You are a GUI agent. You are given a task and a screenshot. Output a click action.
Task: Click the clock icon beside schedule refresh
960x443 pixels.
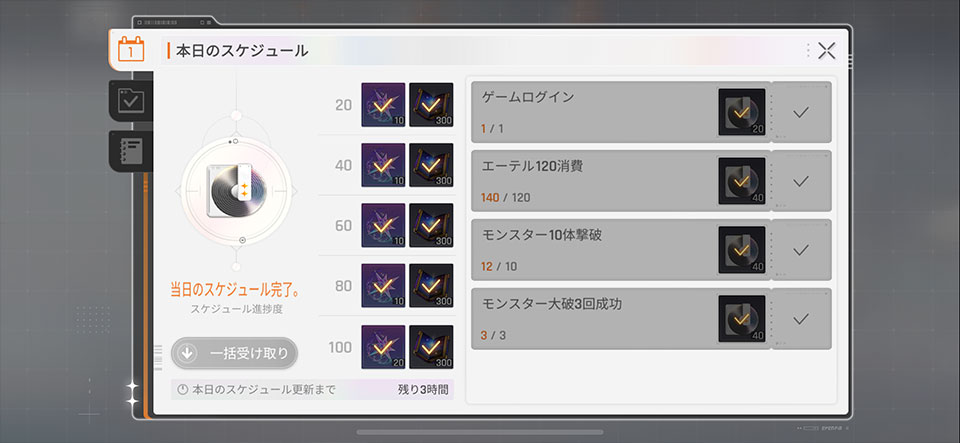click(183, 389)
